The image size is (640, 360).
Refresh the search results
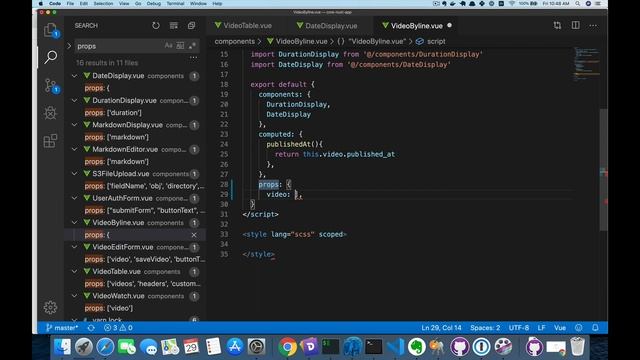[156, 26]
